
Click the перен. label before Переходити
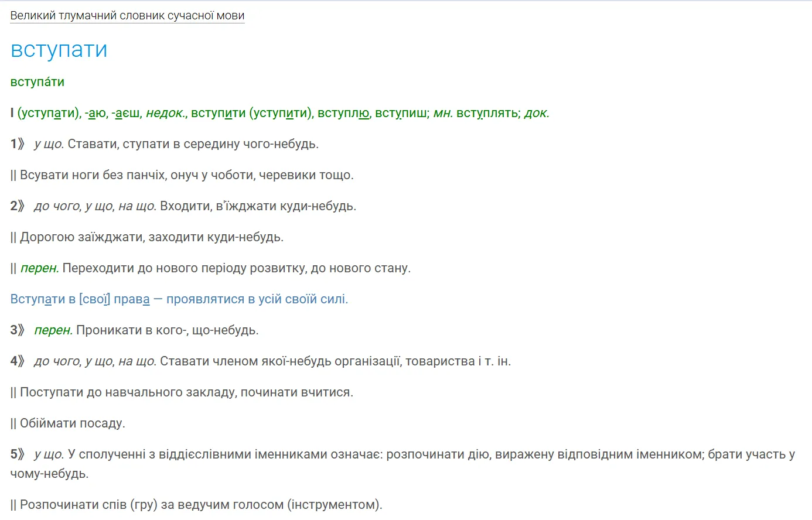coord(40,268)
